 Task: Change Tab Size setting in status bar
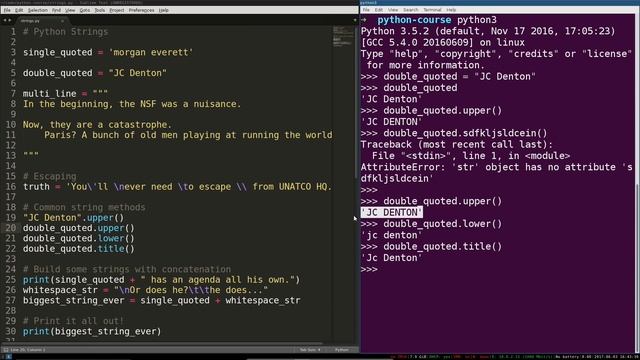click(310, 350)
